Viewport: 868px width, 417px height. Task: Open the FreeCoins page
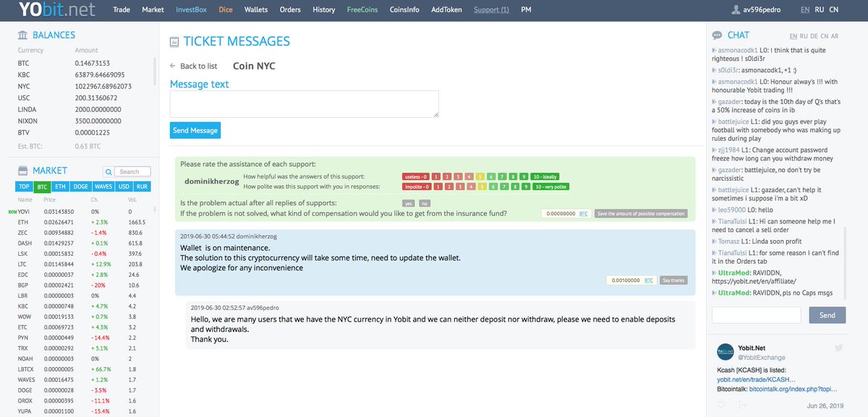[362, 10]
